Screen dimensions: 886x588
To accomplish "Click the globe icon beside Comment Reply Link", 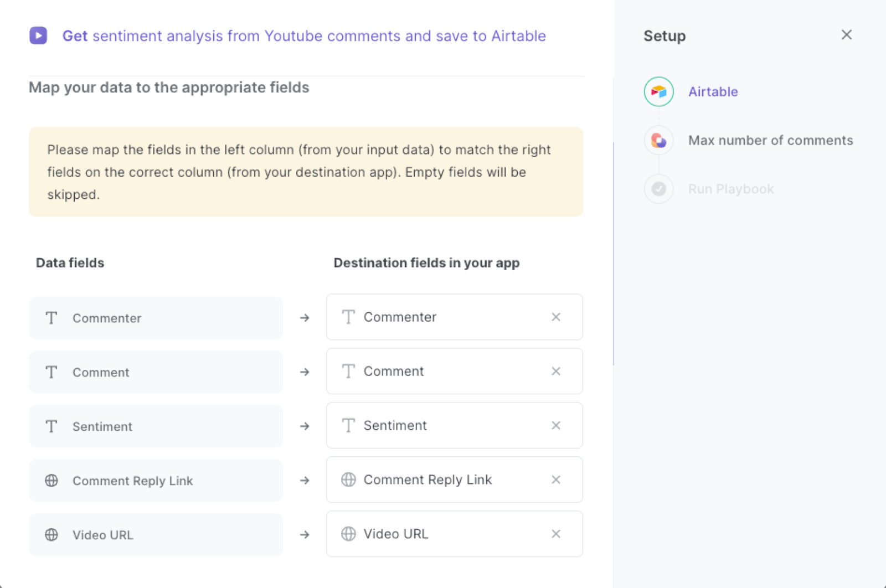I will click(51, 481).
